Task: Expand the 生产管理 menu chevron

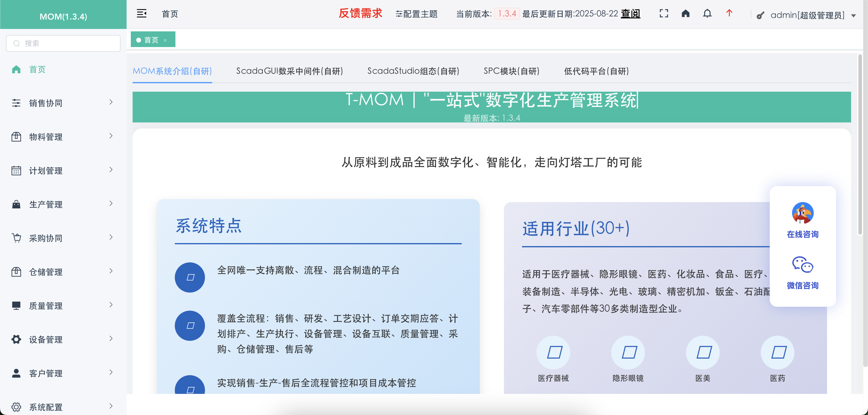Action: 111,203
